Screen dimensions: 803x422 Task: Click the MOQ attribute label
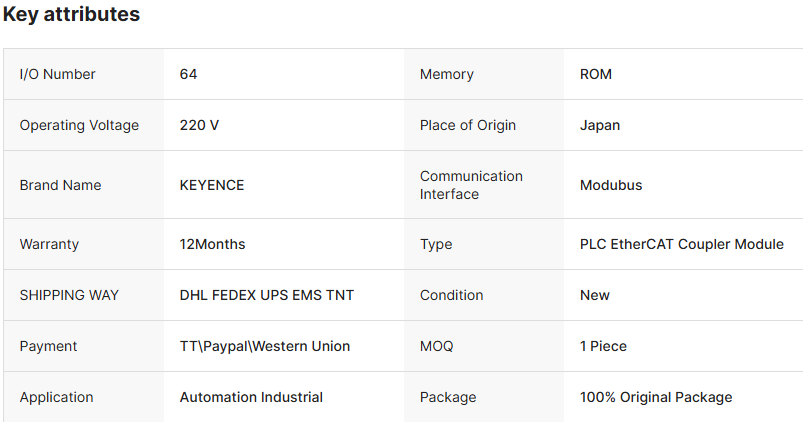pyautogui.click(x=436, y=346)
